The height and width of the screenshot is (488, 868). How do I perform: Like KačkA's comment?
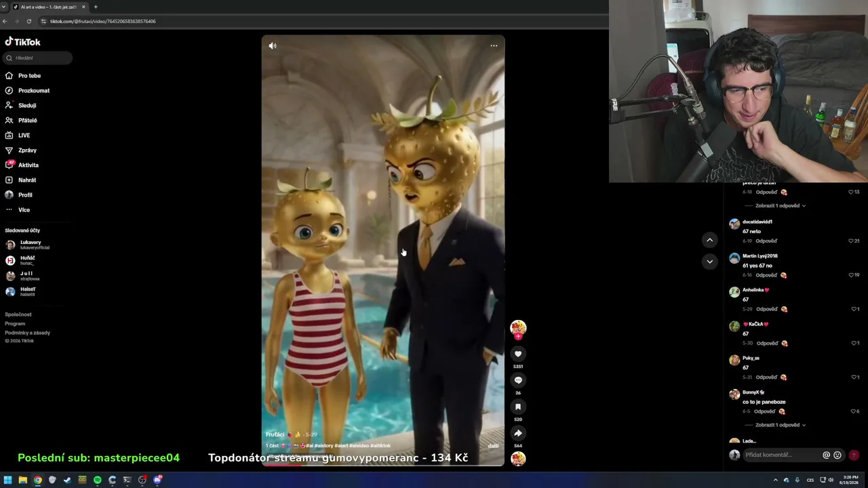(854, 343)
